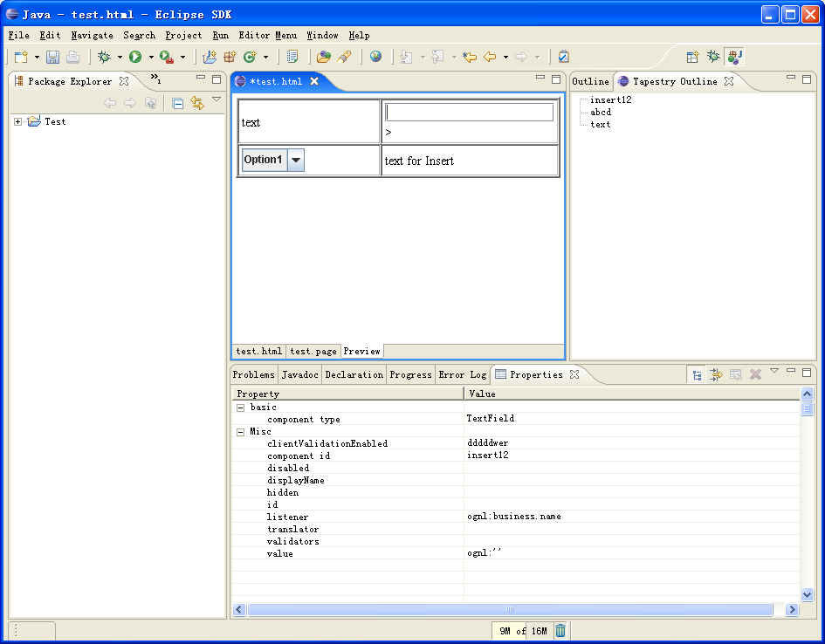The height and width of the screenshot is (644, 825).
Task: Open the New wizard dropdown arrow
Action: click(37, 57)
